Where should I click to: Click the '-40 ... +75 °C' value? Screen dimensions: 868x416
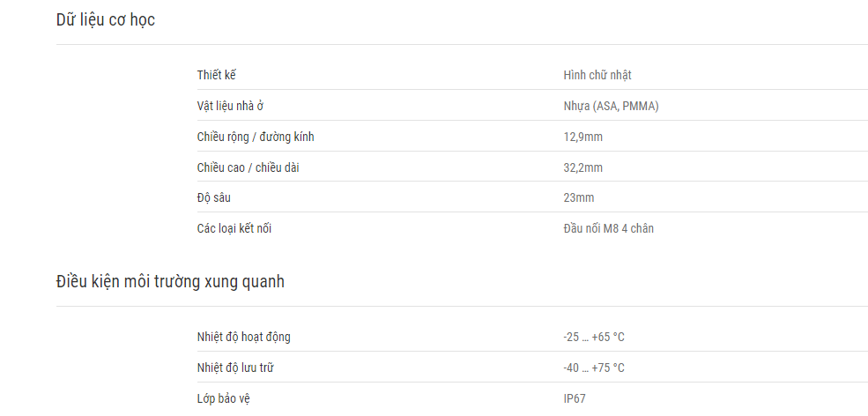(x=594, y=368)
